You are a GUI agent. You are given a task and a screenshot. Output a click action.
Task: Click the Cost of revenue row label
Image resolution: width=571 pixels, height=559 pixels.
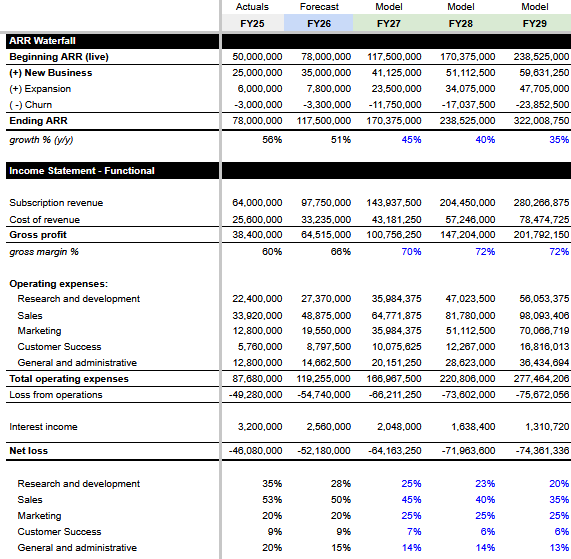44,220
